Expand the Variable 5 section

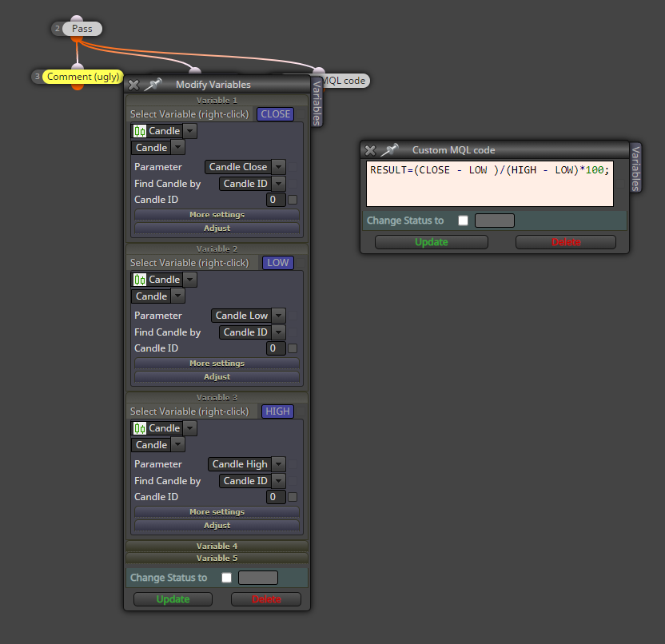[x=217, y=558]
